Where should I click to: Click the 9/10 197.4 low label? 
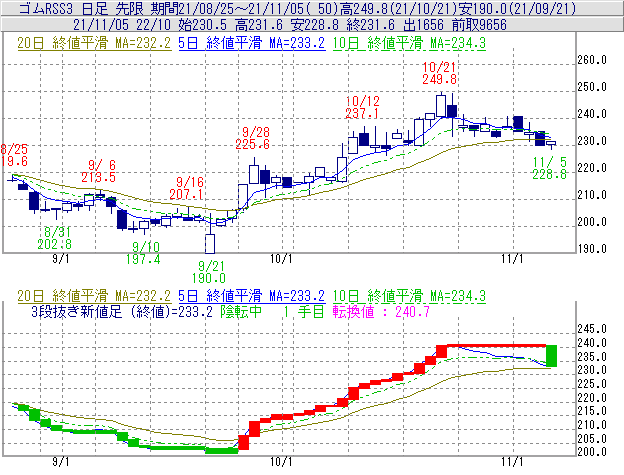143,253
